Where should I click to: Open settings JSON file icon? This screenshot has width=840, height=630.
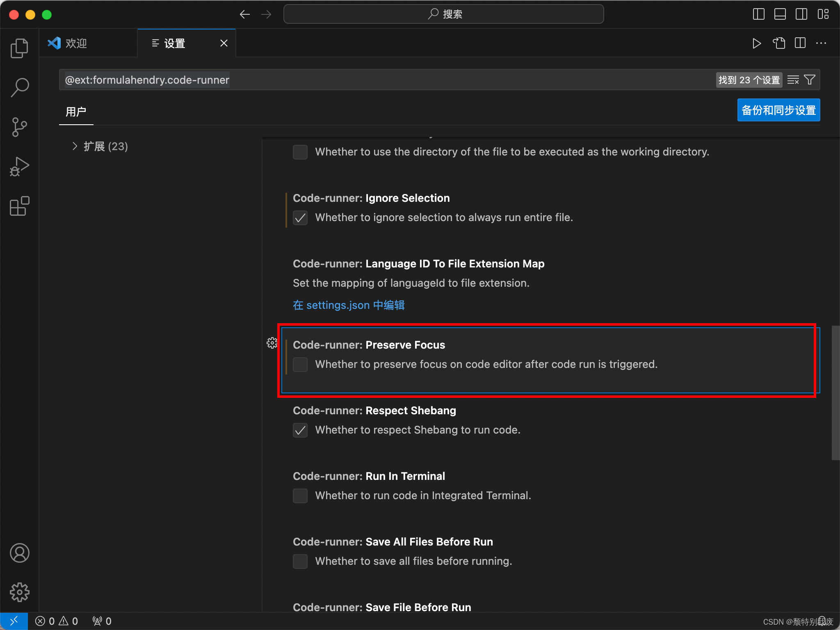pyautogui.click(x=779, y=43)
